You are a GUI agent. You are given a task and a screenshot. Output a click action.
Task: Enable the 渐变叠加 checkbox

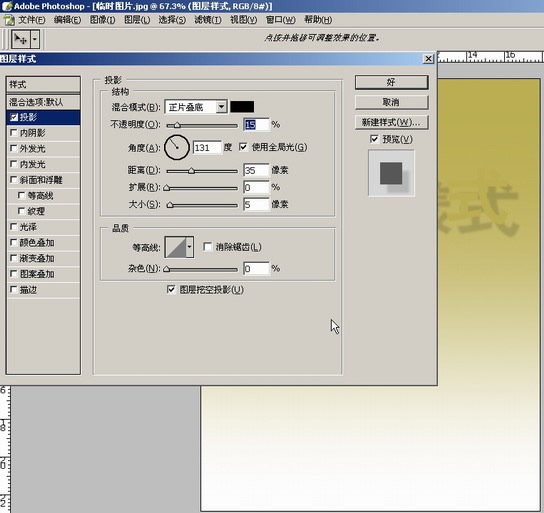tap(14, 258)
